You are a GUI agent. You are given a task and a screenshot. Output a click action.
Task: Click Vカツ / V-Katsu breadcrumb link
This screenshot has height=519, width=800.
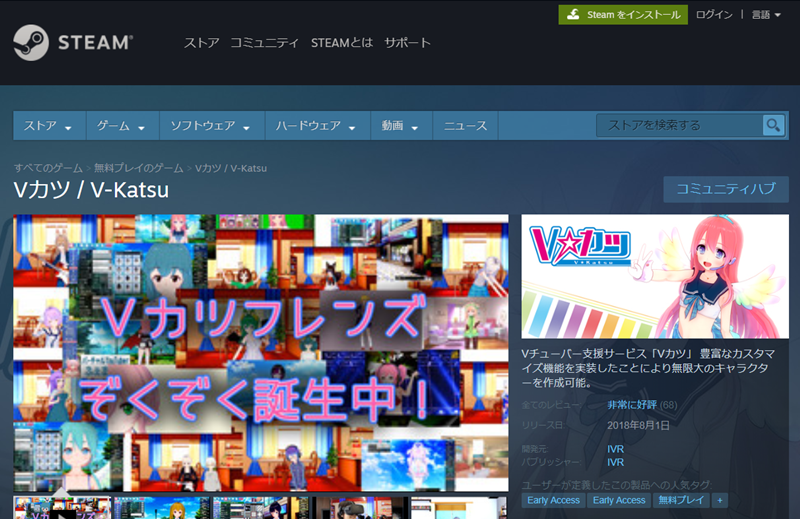pyautogui.click(x=231, y=168)
